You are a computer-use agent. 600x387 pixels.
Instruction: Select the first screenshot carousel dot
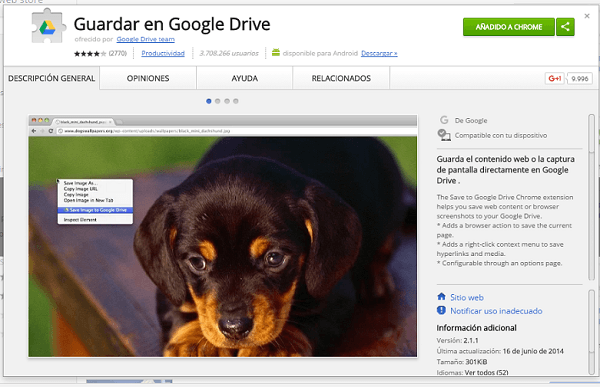[x=209, y=101]
